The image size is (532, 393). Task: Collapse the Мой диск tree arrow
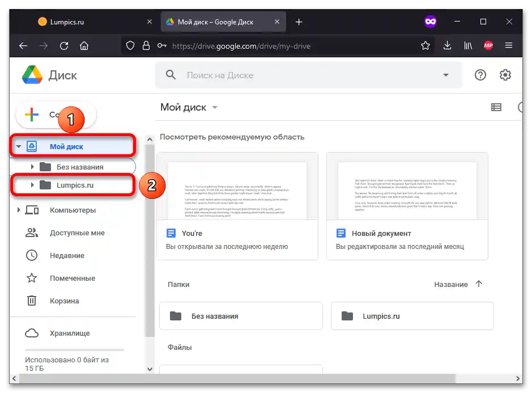pos(19,146)
